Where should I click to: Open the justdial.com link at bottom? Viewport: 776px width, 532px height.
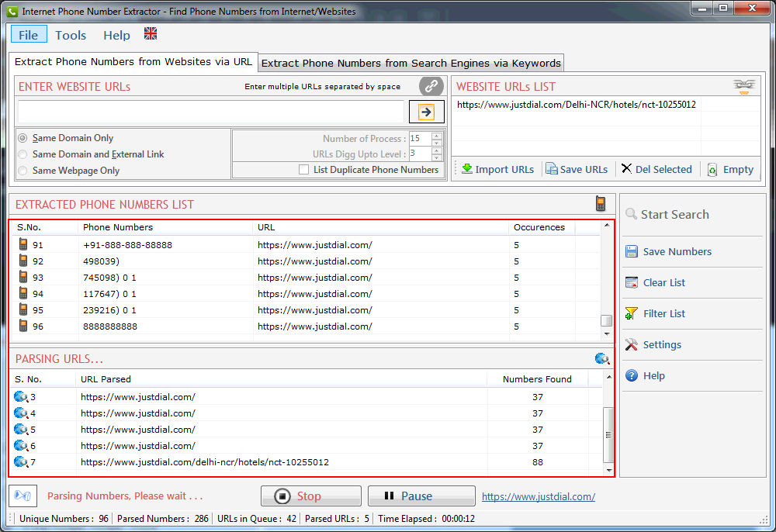click(539, 496)
